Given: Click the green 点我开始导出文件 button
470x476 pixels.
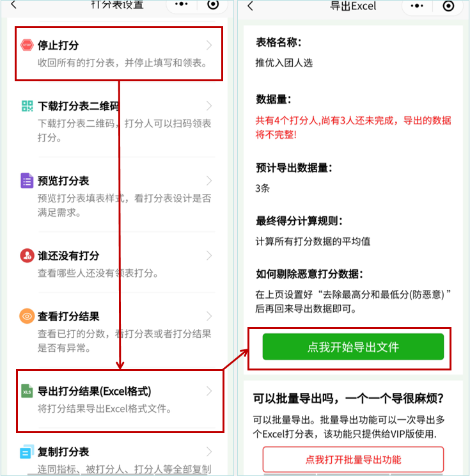Looking at the screenshot, I should pyautogui.click(x=353, y=347).
